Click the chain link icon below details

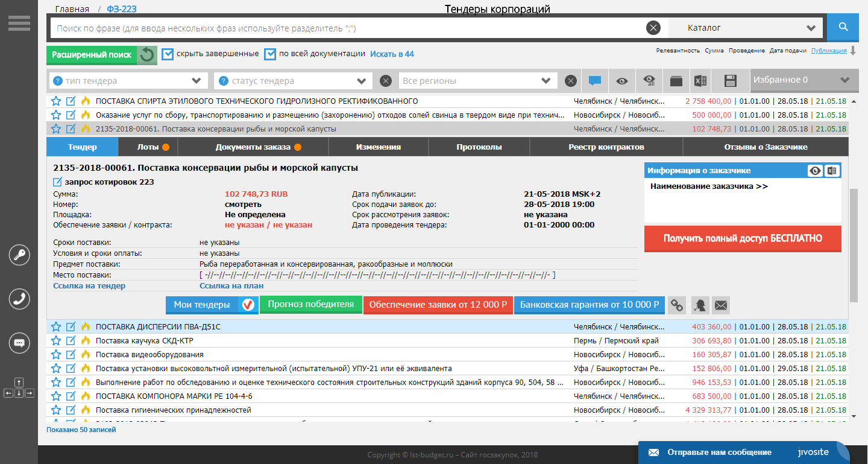pyautogui.click(x=678, y=305)
